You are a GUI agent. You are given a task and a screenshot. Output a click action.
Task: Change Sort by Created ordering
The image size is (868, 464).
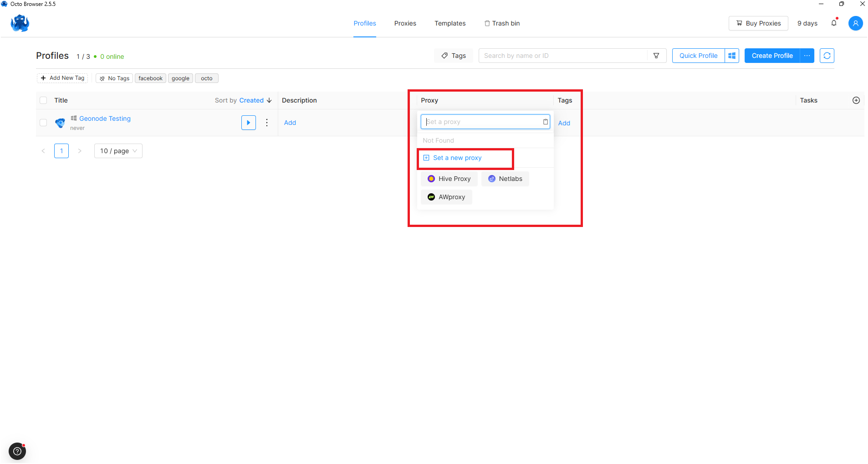[243, 100]
